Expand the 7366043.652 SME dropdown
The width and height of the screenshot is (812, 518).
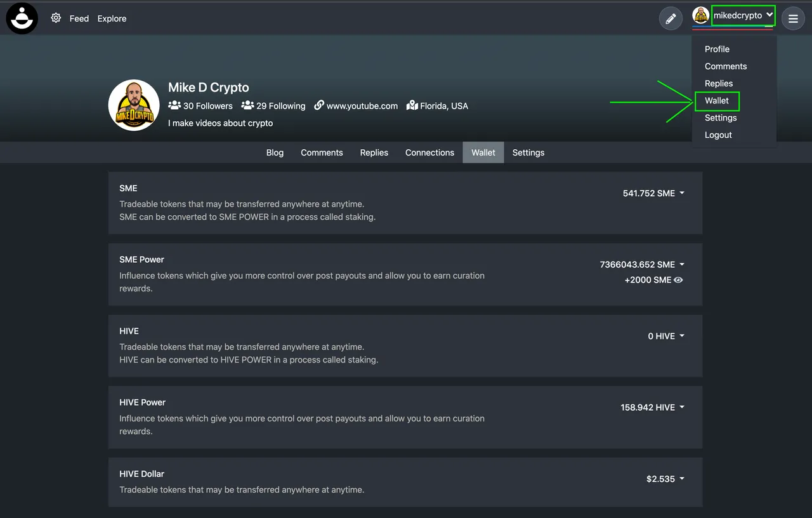point(642,264)
